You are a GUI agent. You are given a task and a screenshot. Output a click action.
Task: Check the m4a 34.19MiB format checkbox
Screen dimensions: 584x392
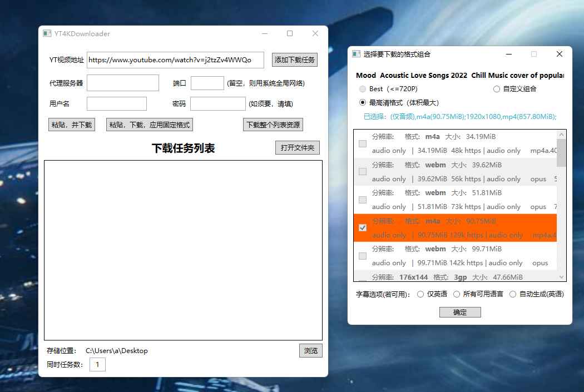point(363,143)
